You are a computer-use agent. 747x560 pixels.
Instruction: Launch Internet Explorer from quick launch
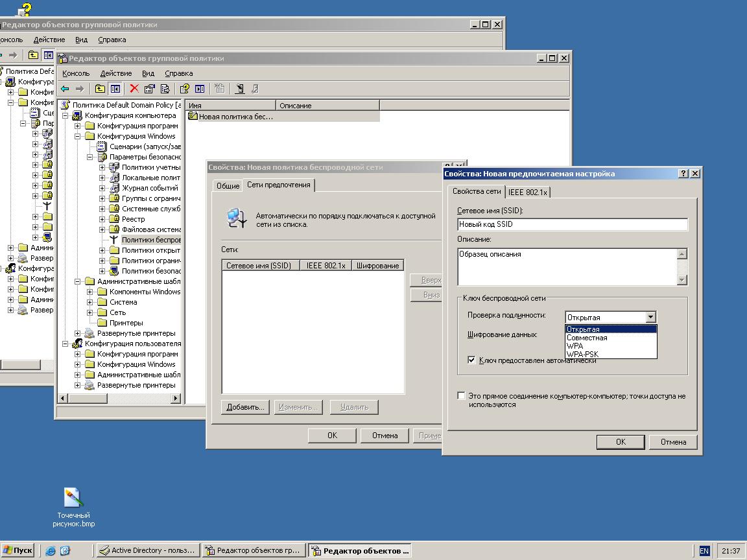click(x=50, y=551)
